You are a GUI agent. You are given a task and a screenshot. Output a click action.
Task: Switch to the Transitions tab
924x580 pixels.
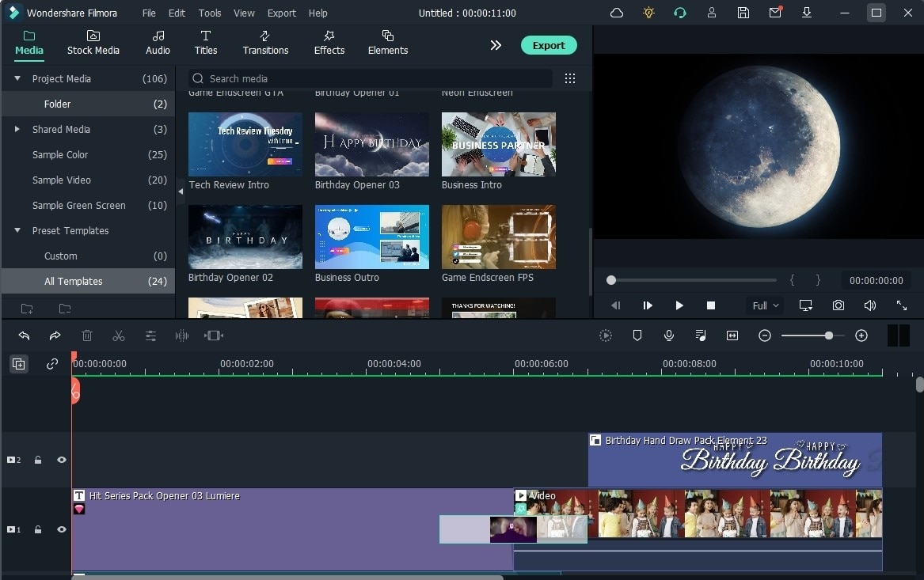click(x=265, y=43)
